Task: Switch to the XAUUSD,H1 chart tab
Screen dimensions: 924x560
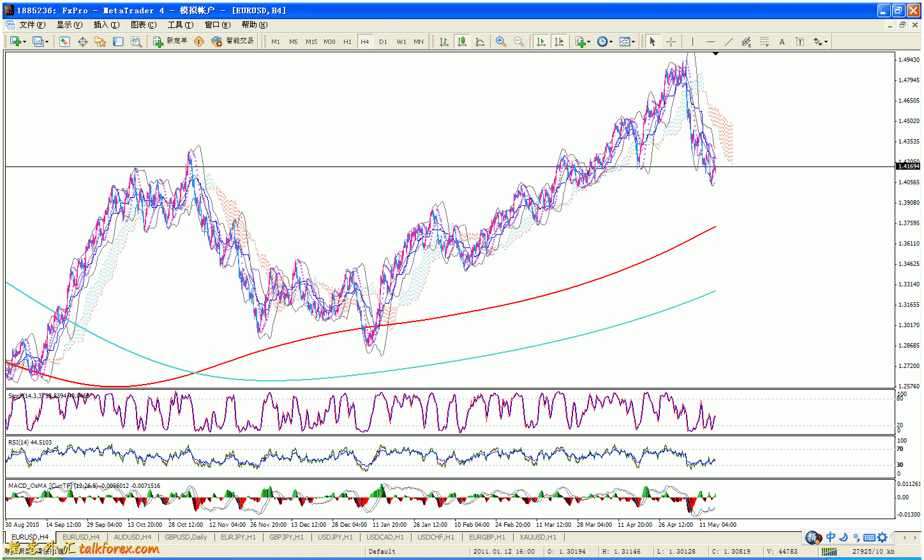Action: click(537, 537)
